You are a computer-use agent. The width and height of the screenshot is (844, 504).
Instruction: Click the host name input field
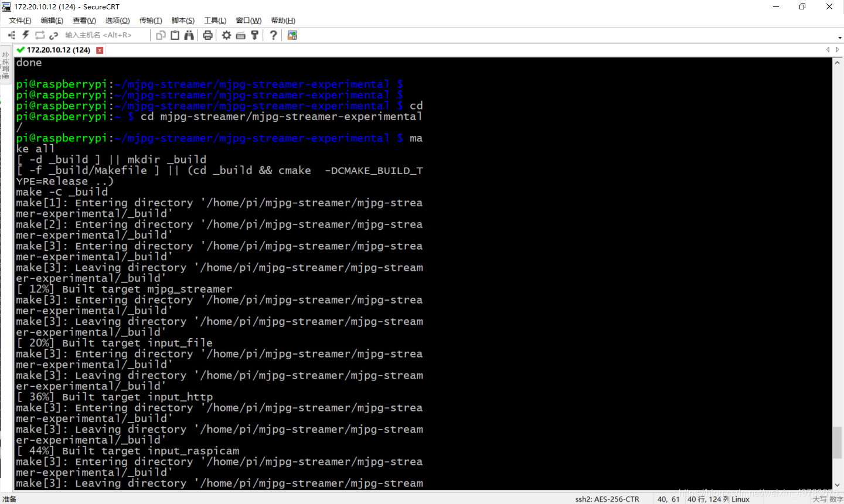click(x=105, y=35)
